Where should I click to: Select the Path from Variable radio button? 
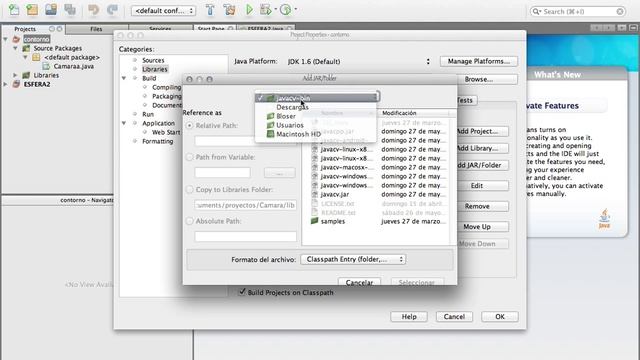[x=189, y=157]
